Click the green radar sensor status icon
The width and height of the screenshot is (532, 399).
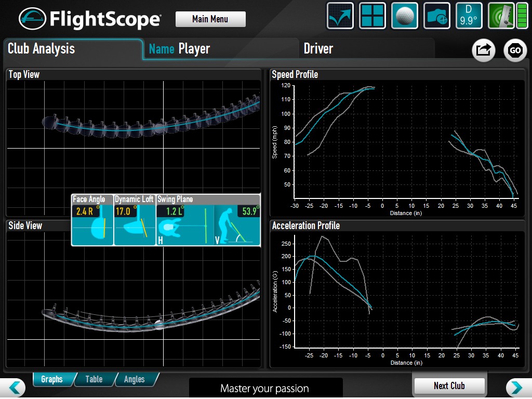pyautogui.click(x=501, y=16)
